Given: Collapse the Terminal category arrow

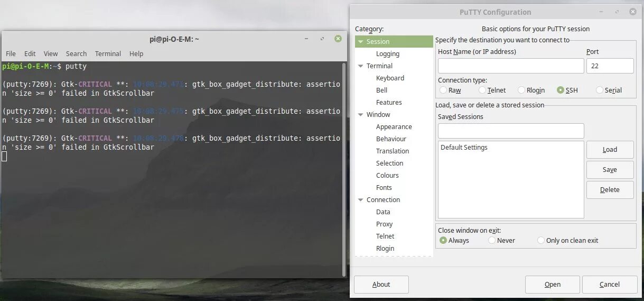Looking at the screenshot, I should (361, 66).
